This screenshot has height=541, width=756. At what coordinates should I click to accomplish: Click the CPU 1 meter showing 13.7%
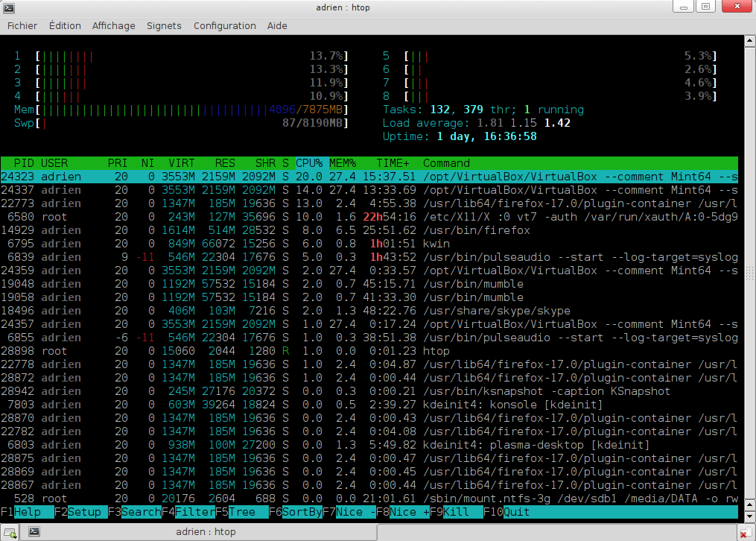pos(181,56)
